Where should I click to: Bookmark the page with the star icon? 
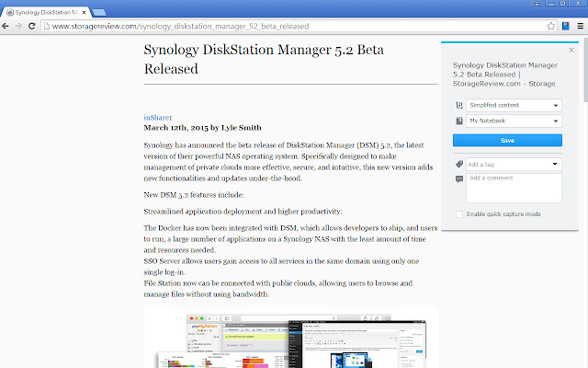point(550,26)
